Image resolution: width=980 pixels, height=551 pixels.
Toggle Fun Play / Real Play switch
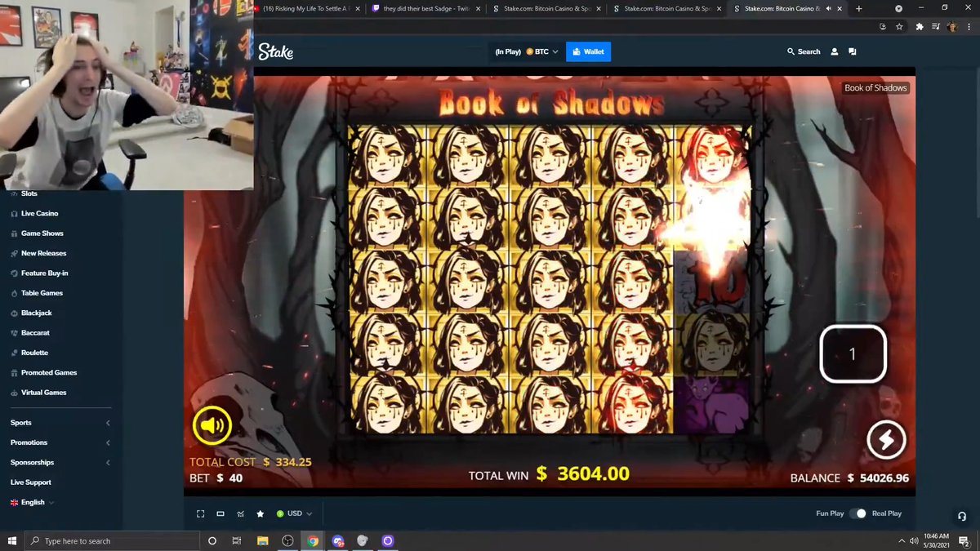point(857,513)
